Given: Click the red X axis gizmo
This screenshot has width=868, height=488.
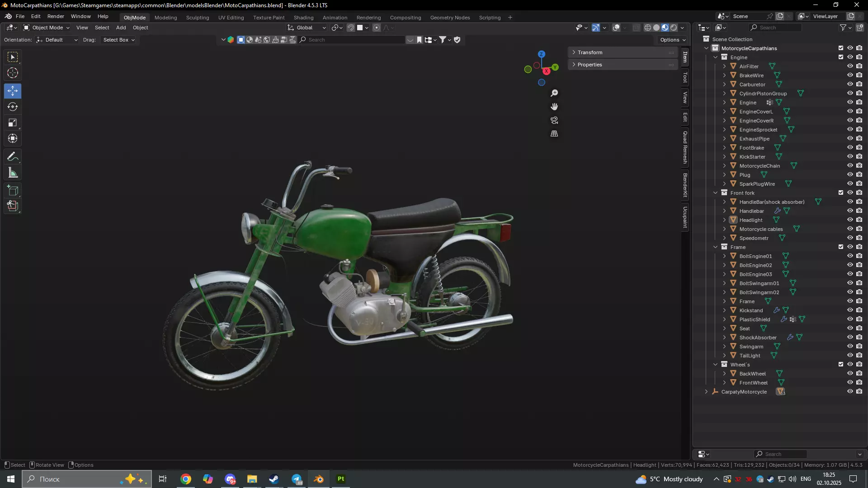Looking at the screenshot, I should click(x=547, y=71).
